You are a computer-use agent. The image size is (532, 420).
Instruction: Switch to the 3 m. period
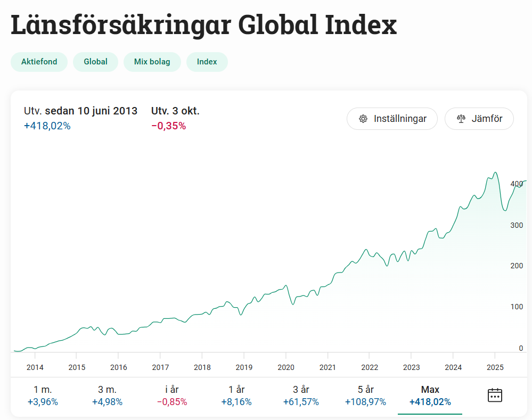click(x=107, y=396)
